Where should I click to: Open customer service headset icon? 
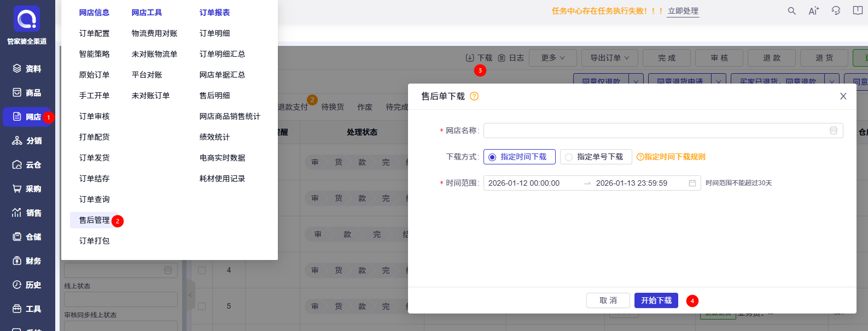(x=836, y=11)
